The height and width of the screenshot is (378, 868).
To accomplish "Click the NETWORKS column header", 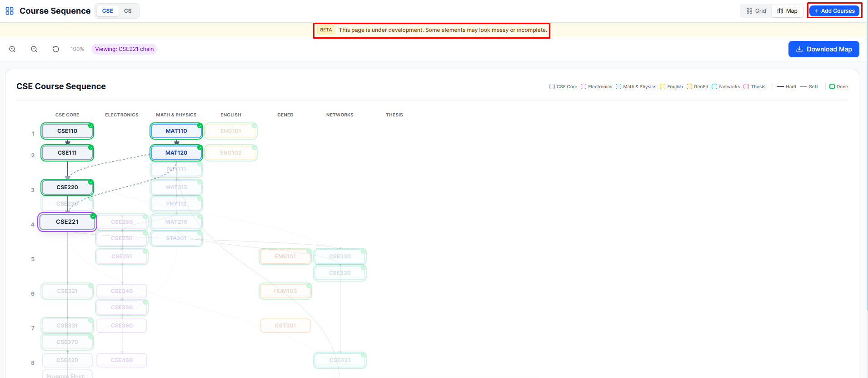I will [x=340, y=115].
